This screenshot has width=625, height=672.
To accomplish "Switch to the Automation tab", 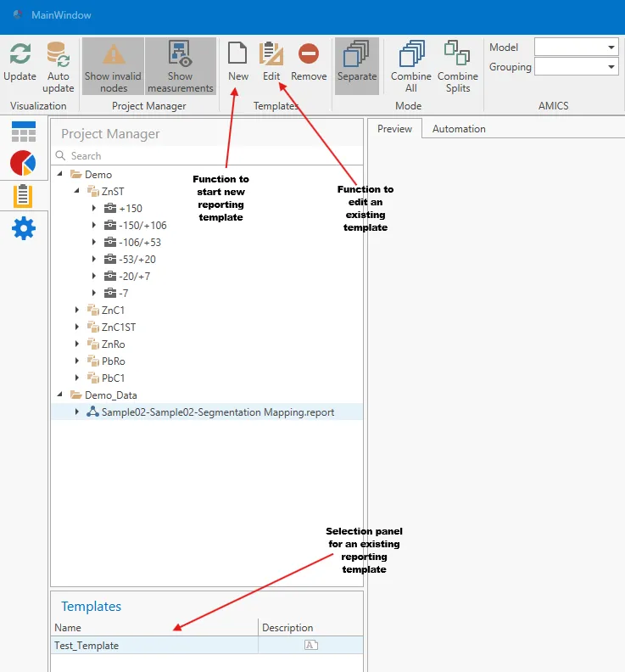I will click(x=459, y=129).
